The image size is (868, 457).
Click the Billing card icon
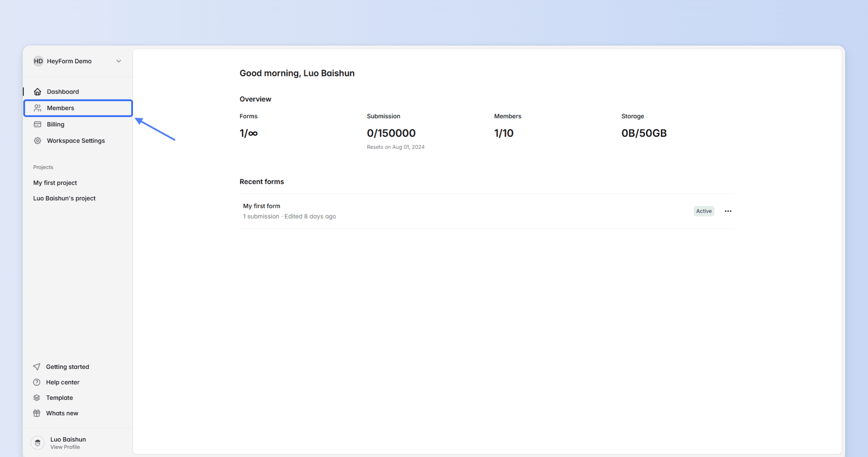(x=37, y=124)
